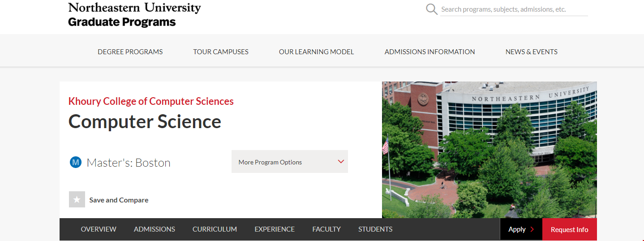The height and width of the screenshot is (241, 644).
Task: Open Admissions Information menu
Action: 430,52
